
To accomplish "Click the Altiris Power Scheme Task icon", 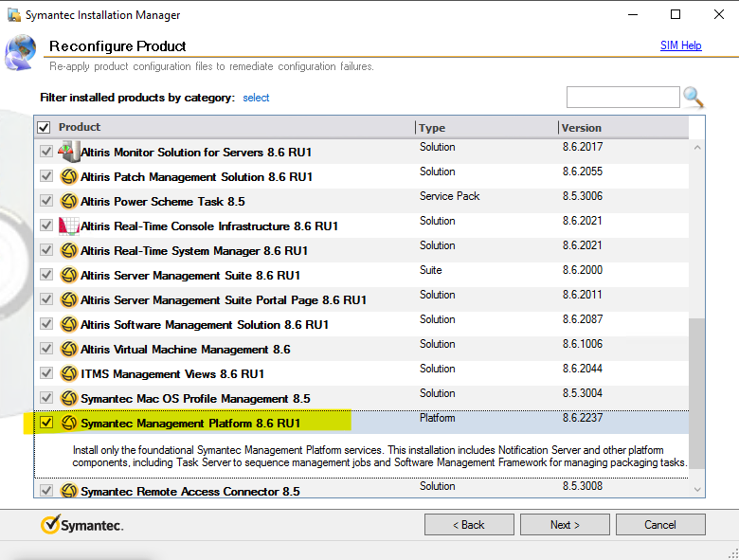I will (69, 201).
